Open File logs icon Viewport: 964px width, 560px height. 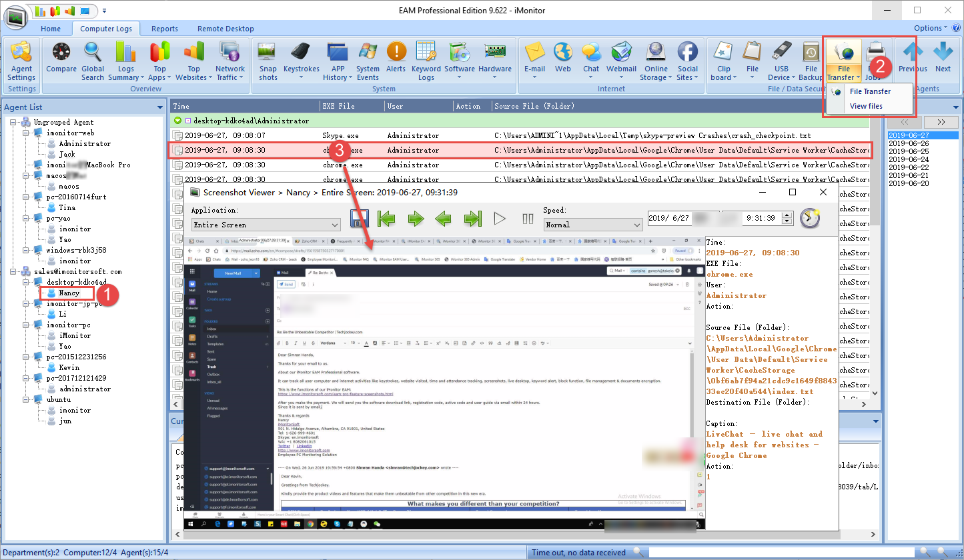[753, 61]
